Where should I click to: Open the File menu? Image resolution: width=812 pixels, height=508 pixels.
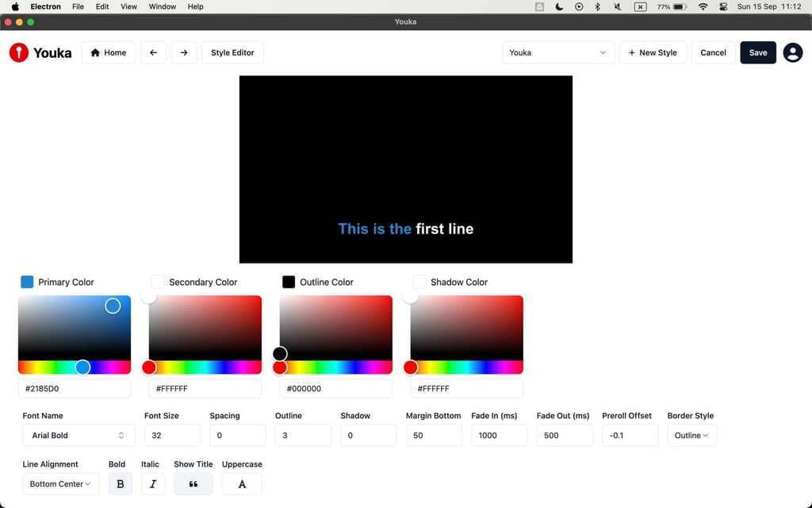(79, 6)
